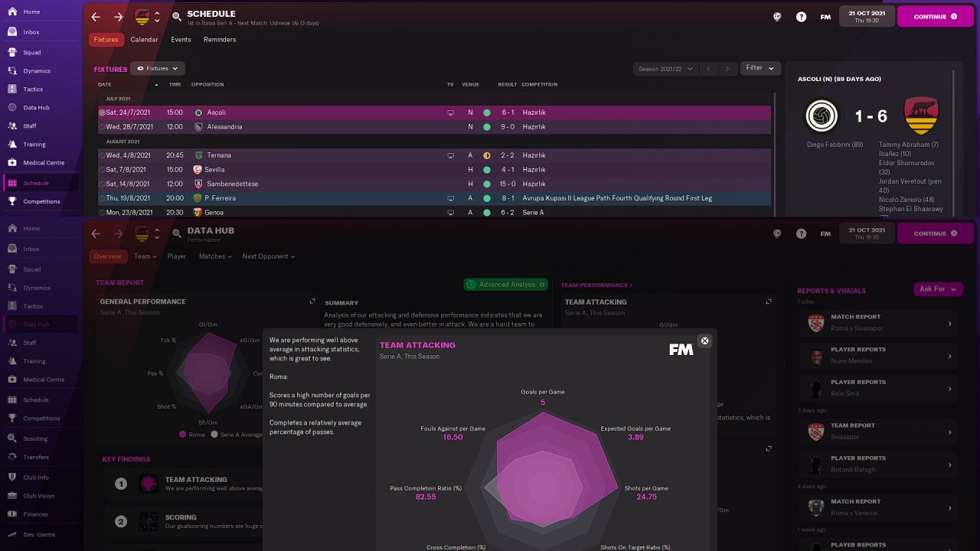This screenshot has height=551, width=980.
Task: Open the Roma v Sivasspor match report
Action: 880,322
